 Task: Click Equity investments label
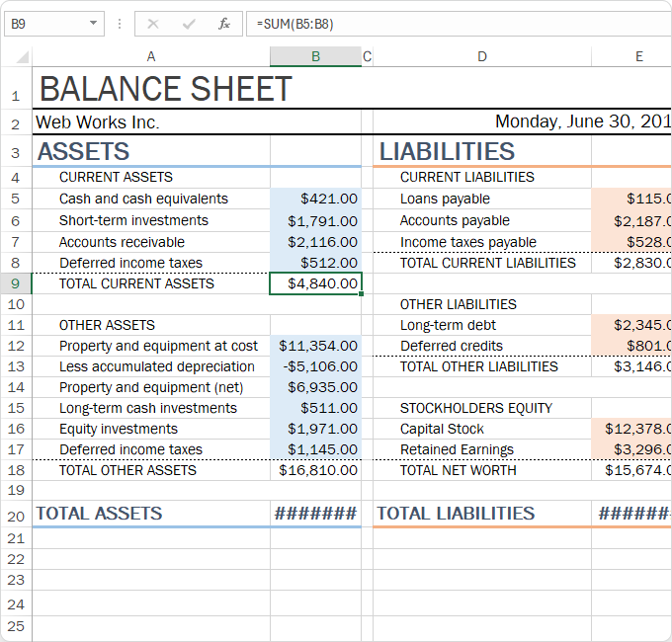[119, 429]
